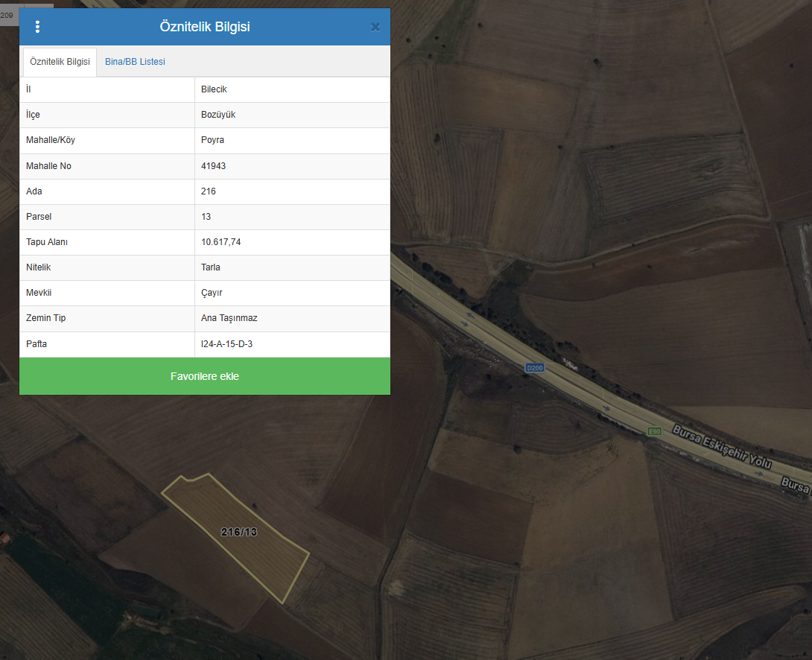
Task: Select the Öznitelik Bilgisi tab
Action: click(x=60, y=62)
